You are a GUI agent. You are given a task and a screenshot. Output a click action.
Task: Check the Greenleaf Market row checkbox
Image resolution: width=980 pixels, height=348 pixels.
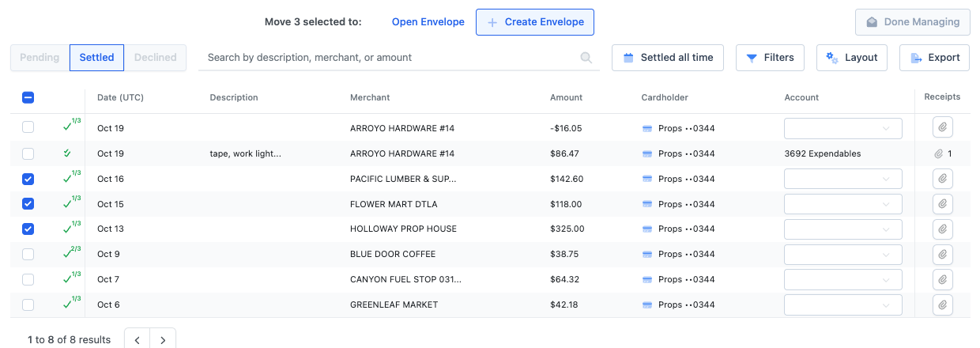click(28, 304)
